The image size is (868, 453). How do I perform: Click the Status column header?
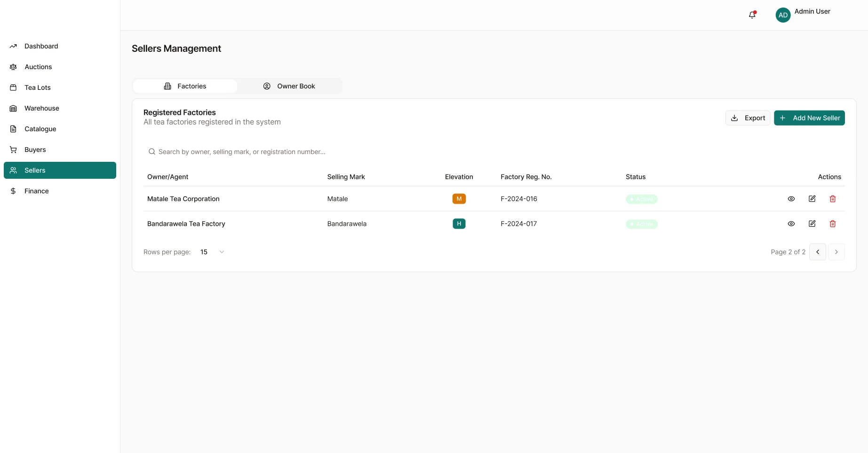pos(636,177)
